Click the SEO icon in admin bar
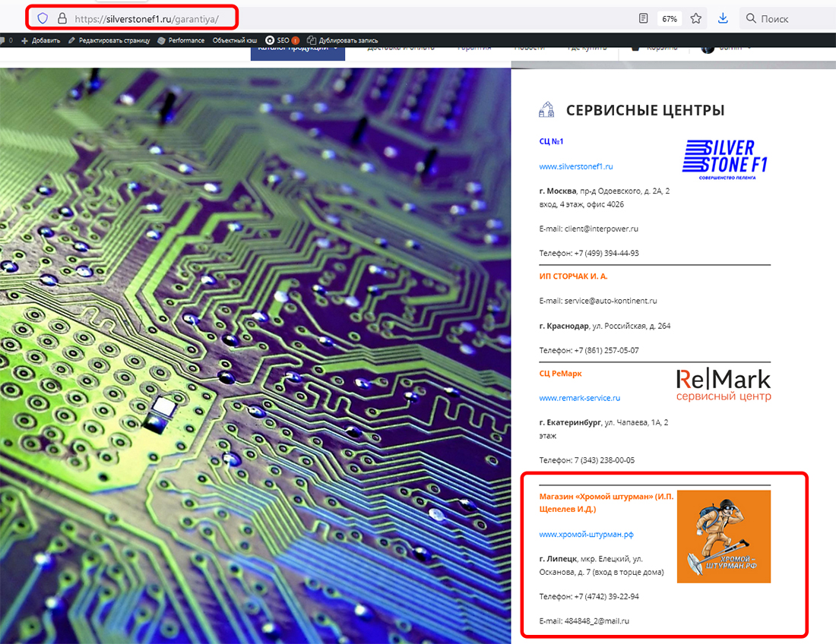The height and width of the screenshot is (644, 836). [270, 40]
